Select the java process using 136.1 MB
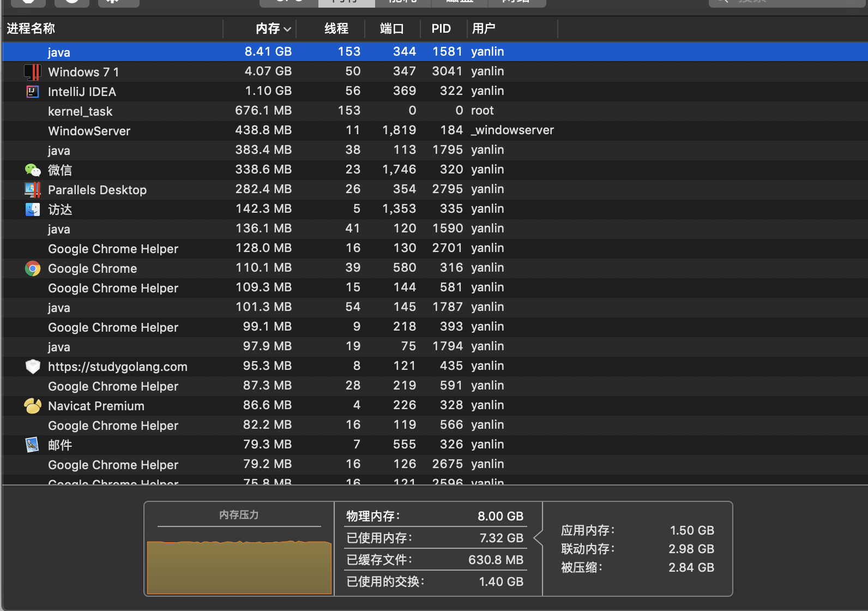 coord(435,229)
